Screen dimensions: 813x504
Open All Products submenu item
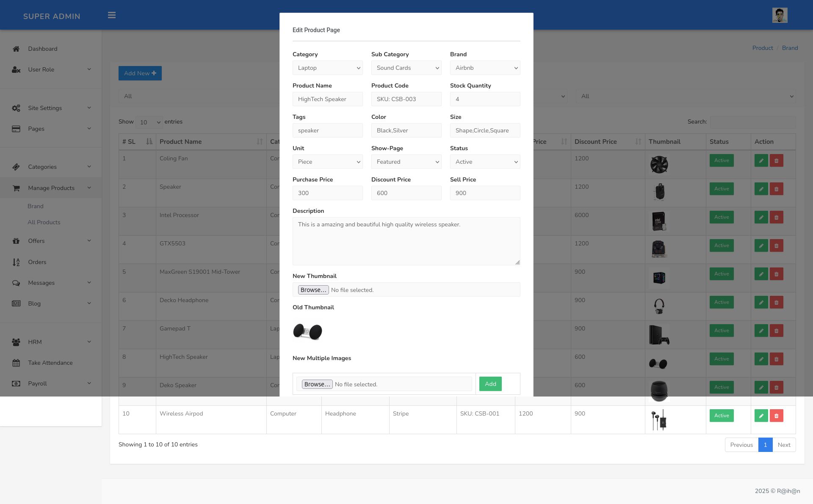[x=44, y=223]
